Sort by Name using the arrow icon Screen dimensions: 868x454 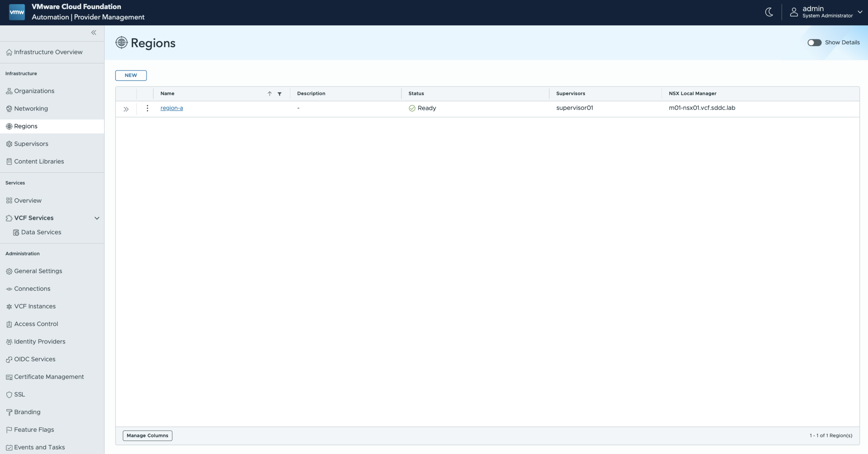270,94
